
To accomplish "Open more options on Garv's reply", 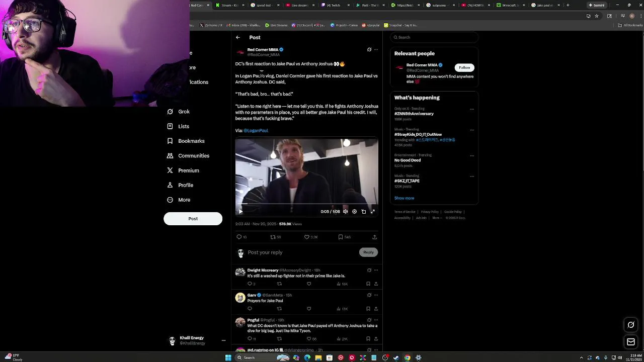I will click(x=376, y=295).
